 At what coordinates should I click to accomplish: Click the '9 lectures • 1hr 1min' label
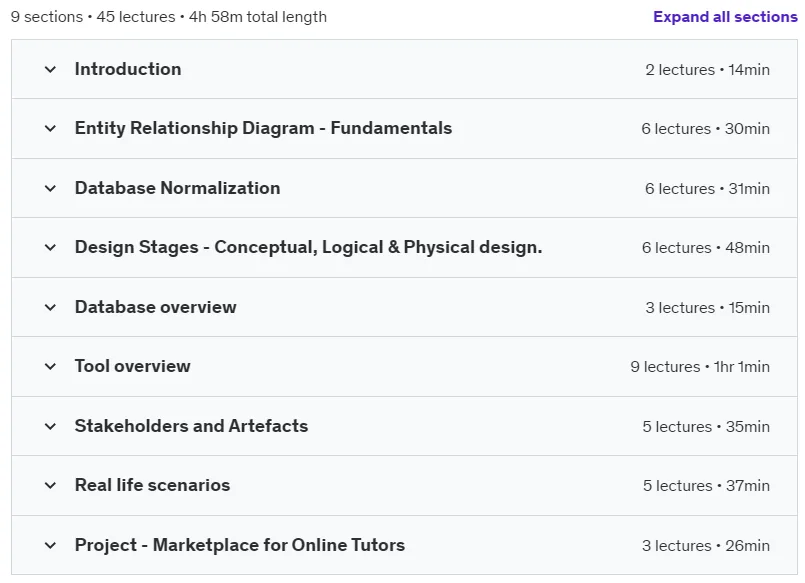click(x=700, y=366)
